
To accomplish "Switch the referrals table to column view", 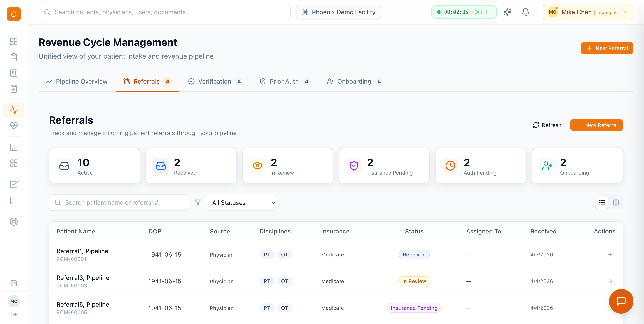I will point(616,202).
